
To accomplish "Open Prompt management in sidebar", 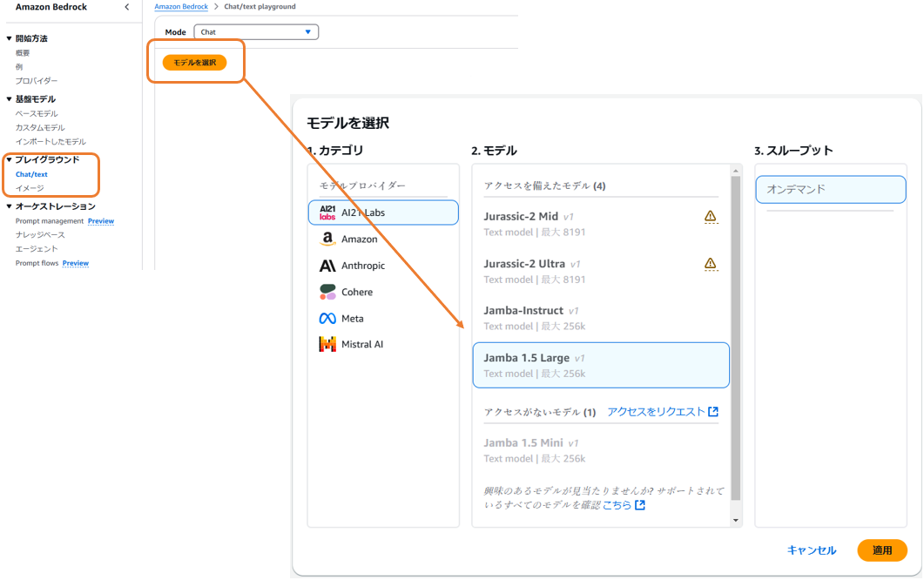I will [x=50, y=221].
